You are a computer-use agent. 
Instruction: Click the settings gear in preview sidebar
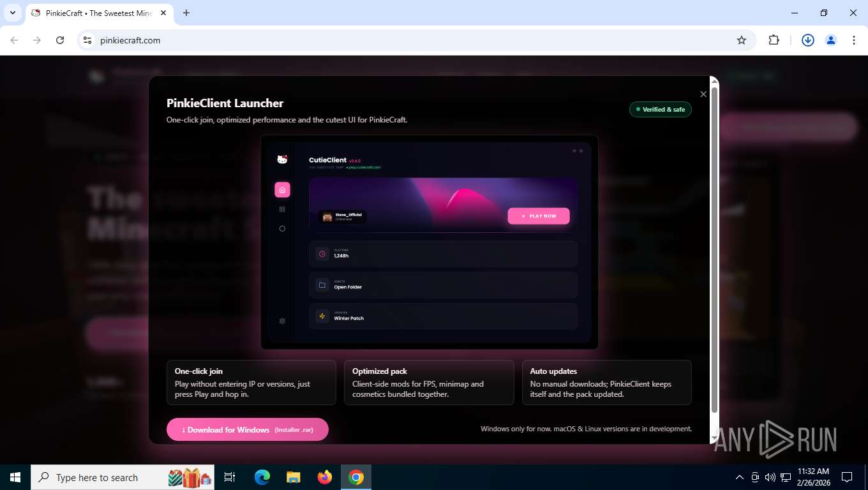[282, 321]
